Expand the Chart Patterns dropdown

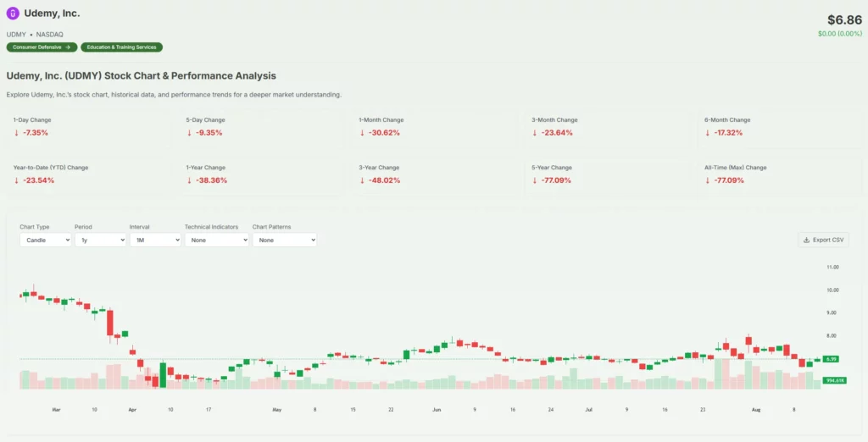click(x=284, y=240)
